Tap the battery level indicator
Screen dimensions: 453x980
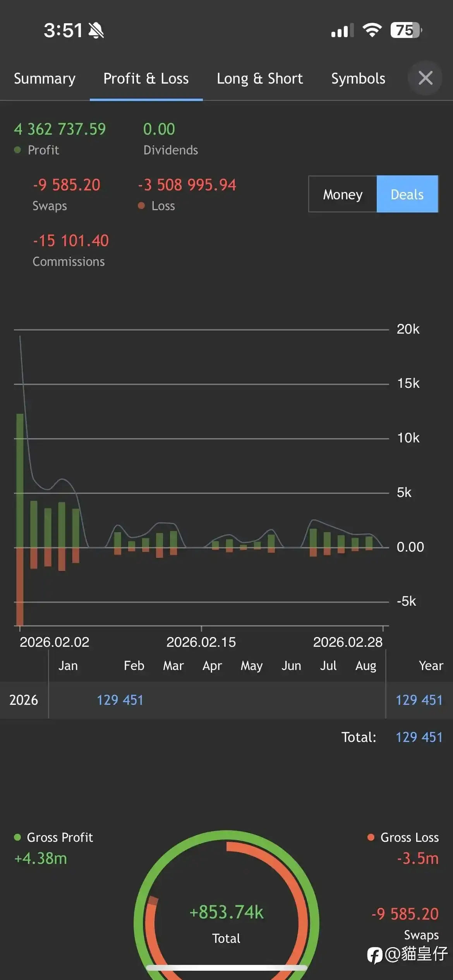[x=405, y=30]
